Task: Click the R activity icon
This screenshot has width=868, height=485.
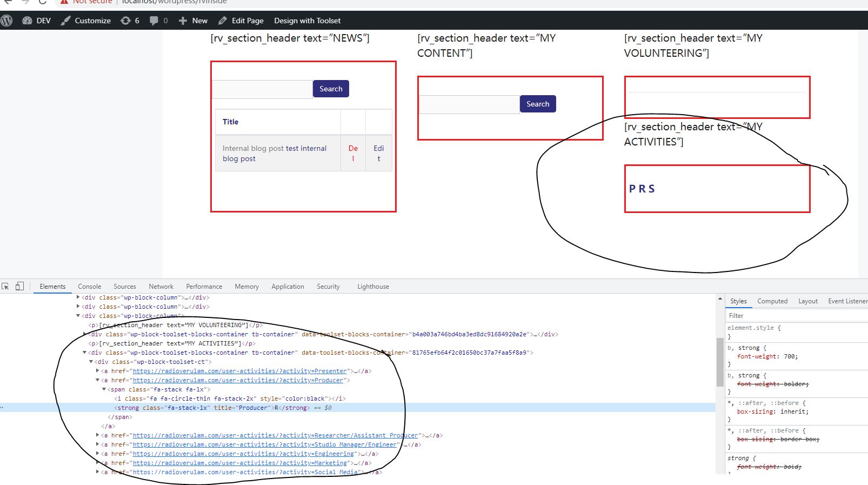Action: (642, 189)
